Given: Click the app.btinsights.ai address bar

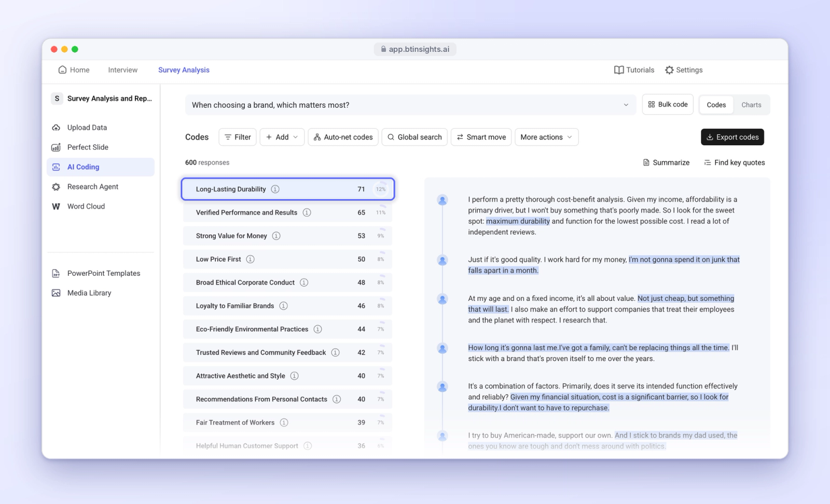Looking at the screenshot, I should point(415,49).
